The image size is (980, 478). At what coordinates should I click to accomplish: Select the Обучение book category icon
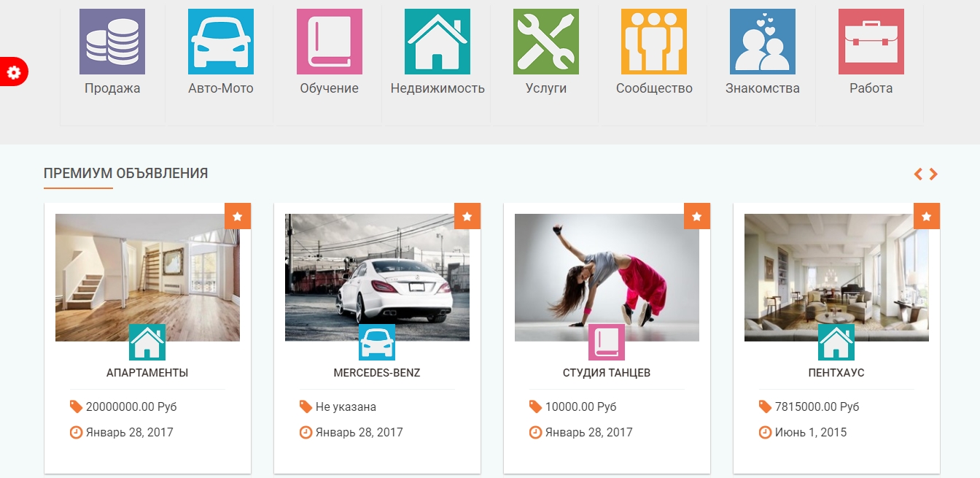(330, 42)
